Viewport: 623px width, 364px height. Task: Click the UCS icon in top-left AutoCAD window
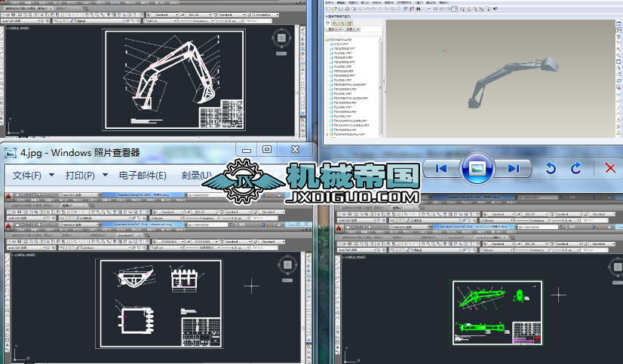pyautogui.click(x=15, y=126)
